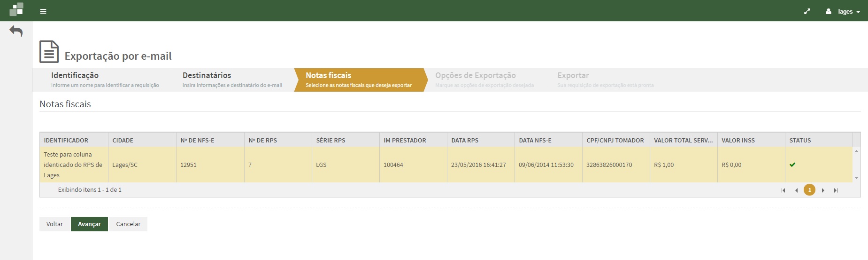Click the application logo icon

coord(16,9)
